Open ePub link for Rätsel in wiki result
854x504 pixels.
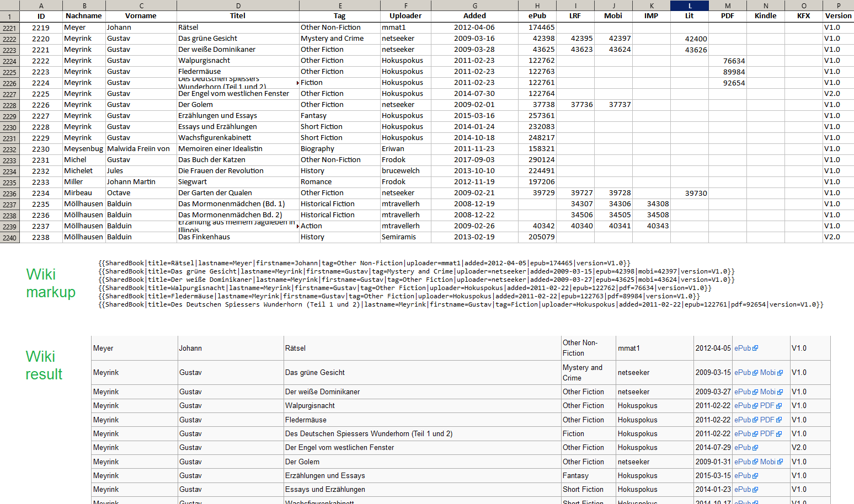click(x=746, y=348)
